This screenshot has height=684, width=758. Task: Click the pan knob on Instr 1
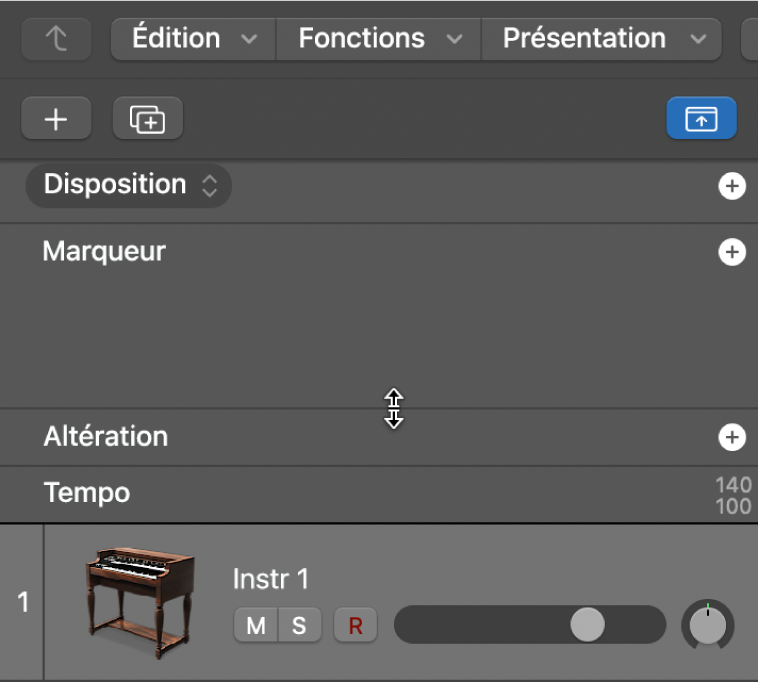coord(708,625)
